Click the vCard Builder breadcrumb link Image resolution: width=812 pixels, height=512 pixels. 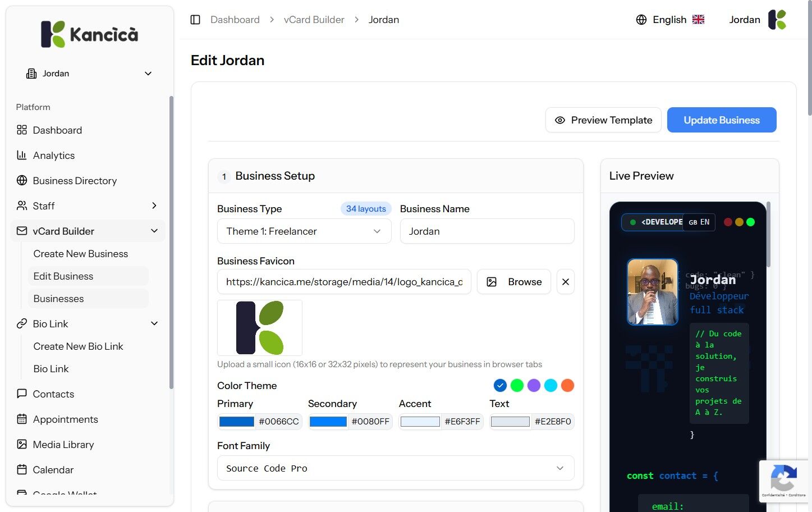click(x=314, y=20)
